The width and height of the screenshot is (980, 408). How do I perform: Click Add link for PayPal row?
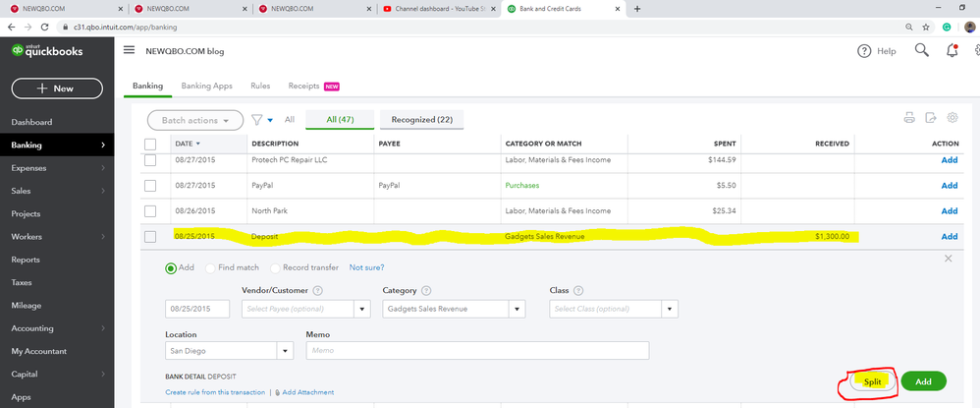click(950, 186)
